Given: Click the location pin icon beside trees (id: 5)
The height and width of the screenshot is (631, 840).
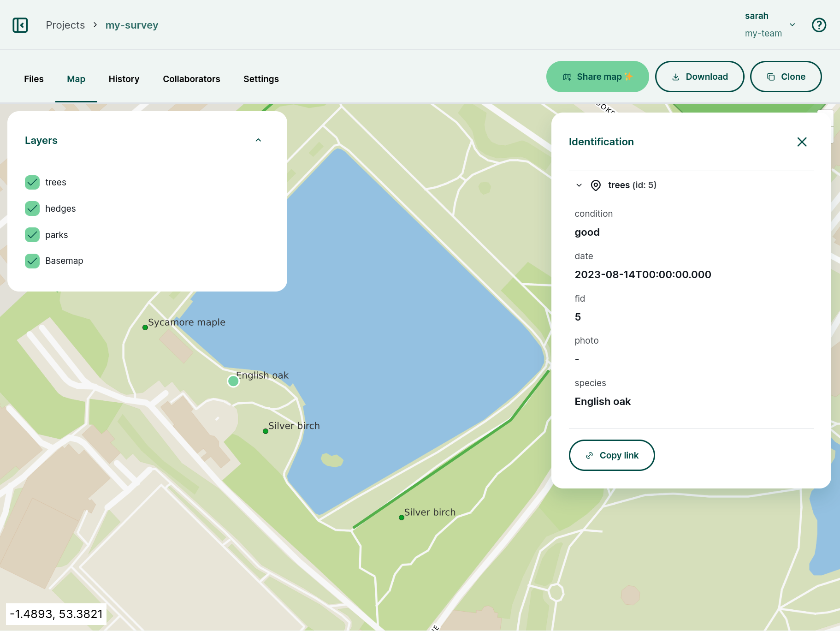Looking at the screenshot, I should point(595,185).
